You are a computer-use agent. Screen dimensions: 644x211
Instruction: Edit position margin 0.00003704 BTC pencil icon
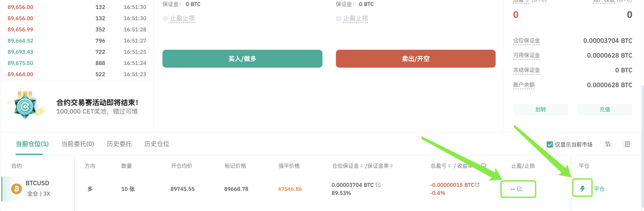click(x=378, y=185)
